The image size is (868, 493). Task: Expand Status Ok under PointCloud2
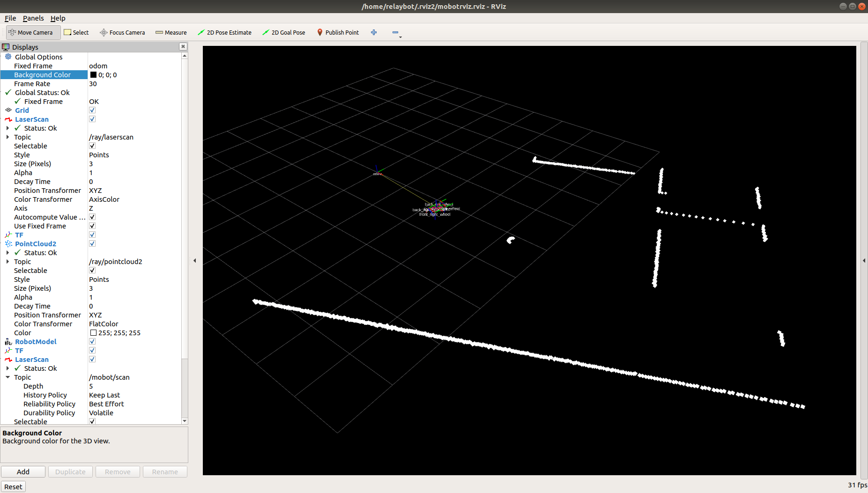click(x=7, y=252)
